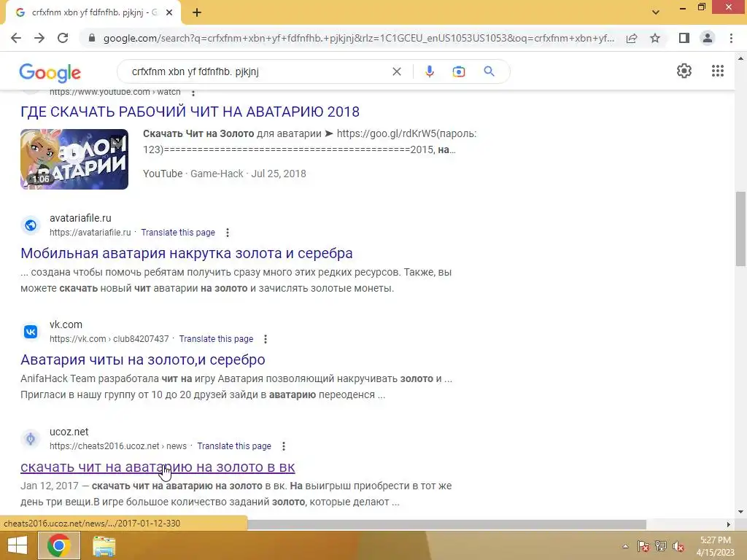
Task: Translate the vk.com page
Action: coord(216,339)
